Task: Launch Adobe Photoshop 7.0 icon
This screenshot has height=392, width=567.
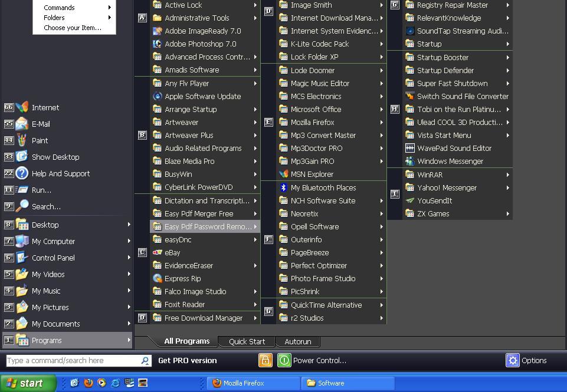Action: (x=158, y=44)
